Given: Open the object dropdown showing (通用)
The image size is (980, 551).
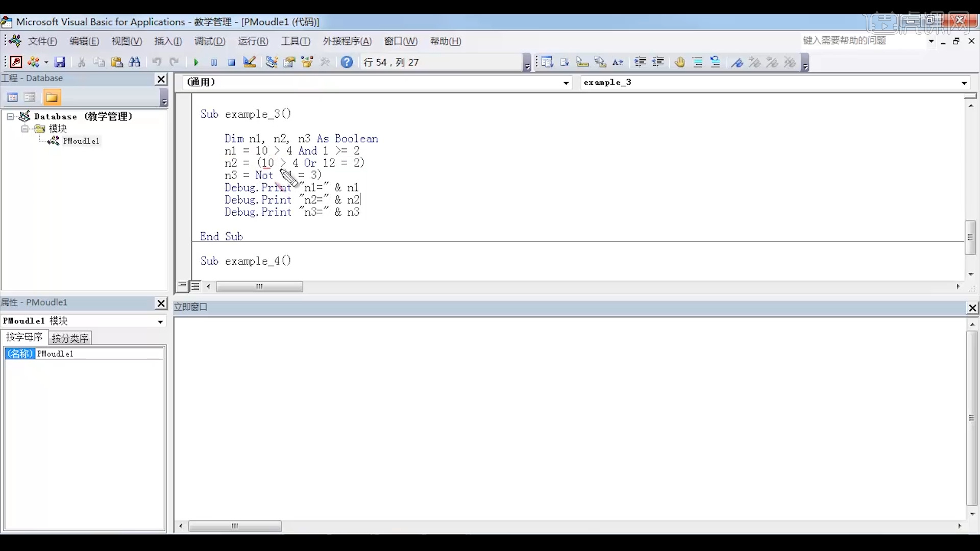Looking at the screenshot, I should [566, 83].
